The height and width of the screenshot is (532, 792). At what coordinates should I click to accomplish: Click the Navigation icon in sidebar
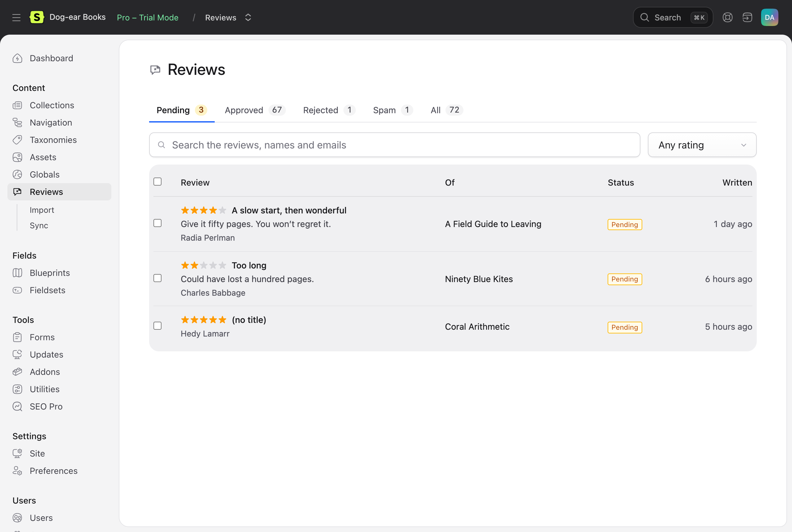click(x=17, y=122)
